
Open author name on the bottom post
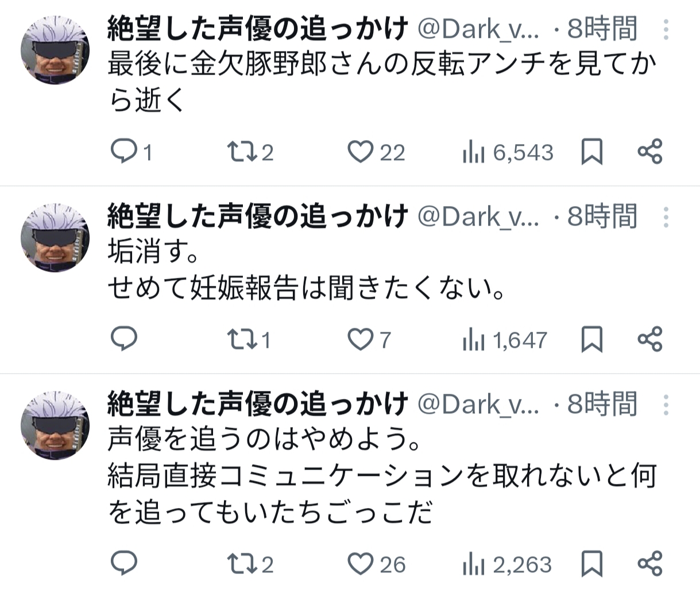click(257, 404)
